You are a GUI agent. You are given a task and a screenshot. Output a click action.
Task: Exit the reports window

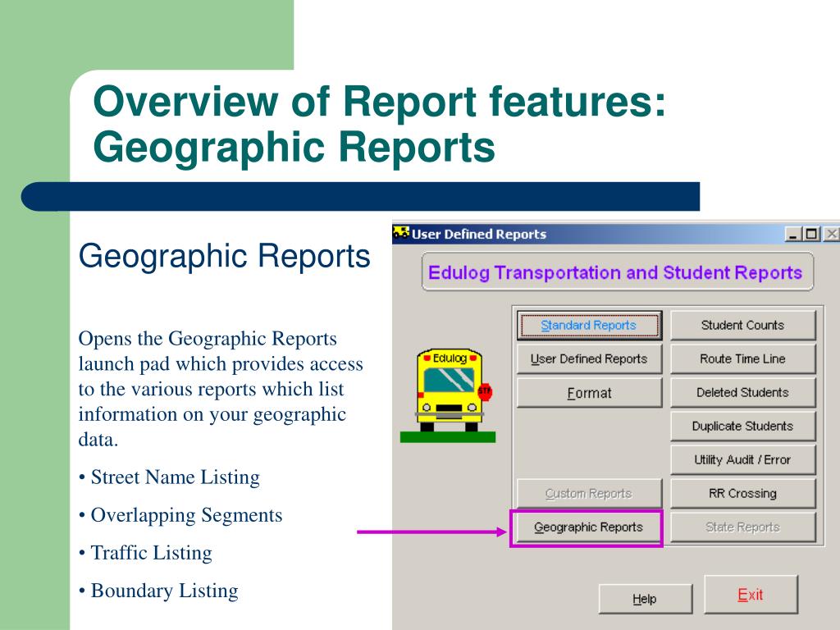pyautogui.click(x=751, y=595)
